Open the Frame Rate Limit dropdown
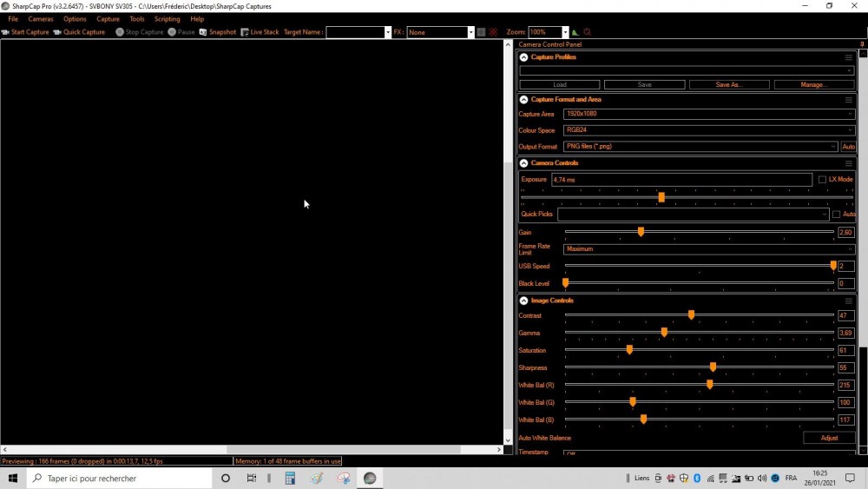Screen dimensions: 868x489 709,249
